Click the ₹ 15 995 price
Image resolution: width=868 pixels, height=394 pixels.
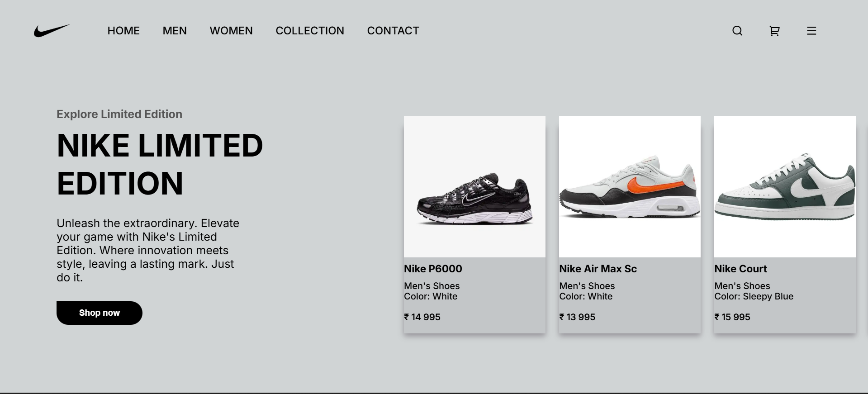click(x=732, y=317)
